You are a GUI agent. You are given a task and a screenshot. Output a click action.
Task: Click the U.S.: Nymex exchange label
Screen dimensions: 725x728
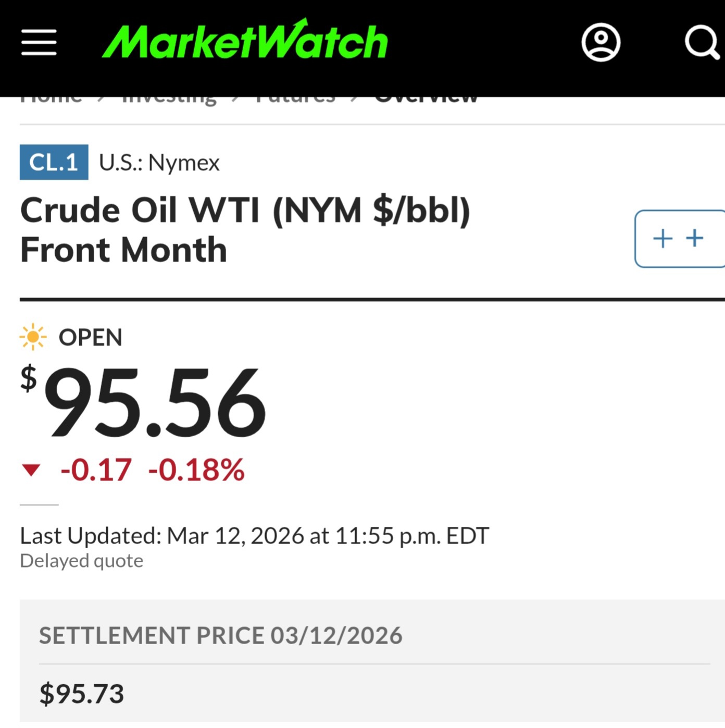click(x=159, y=163)
